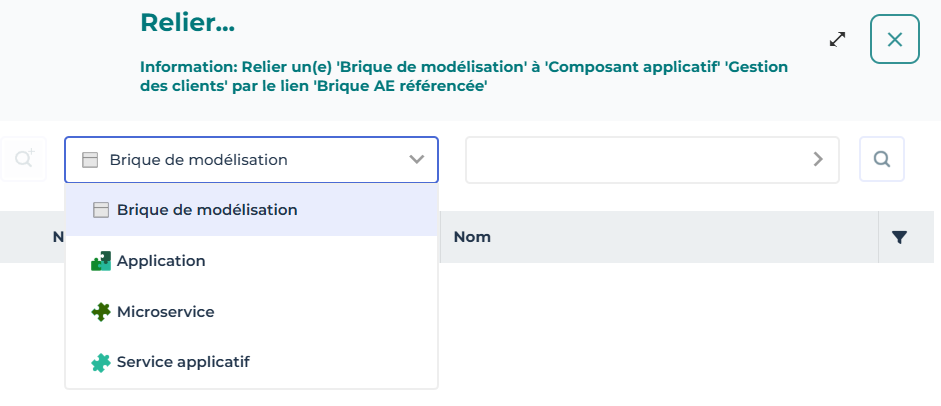This screenshot has width=941, height=406.
Task: Click the Relier... dialog title
Action: 187,23
